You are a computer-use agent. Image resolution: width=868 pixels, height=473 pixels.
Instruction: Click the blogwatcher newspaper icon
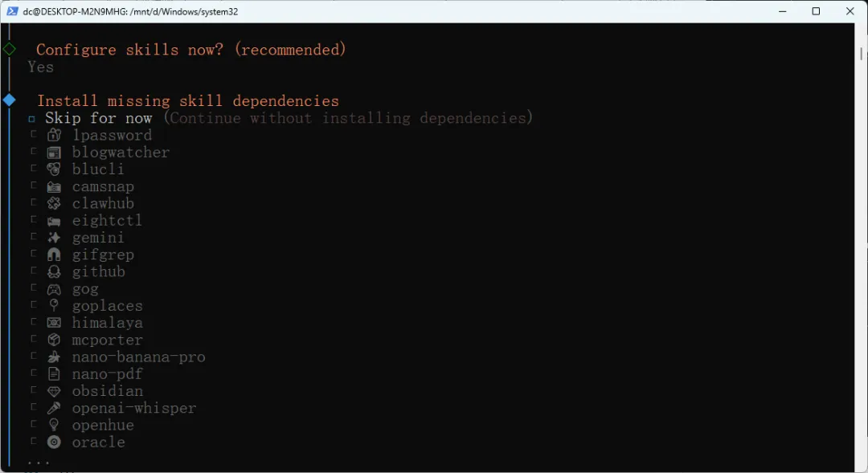(54, 153)
